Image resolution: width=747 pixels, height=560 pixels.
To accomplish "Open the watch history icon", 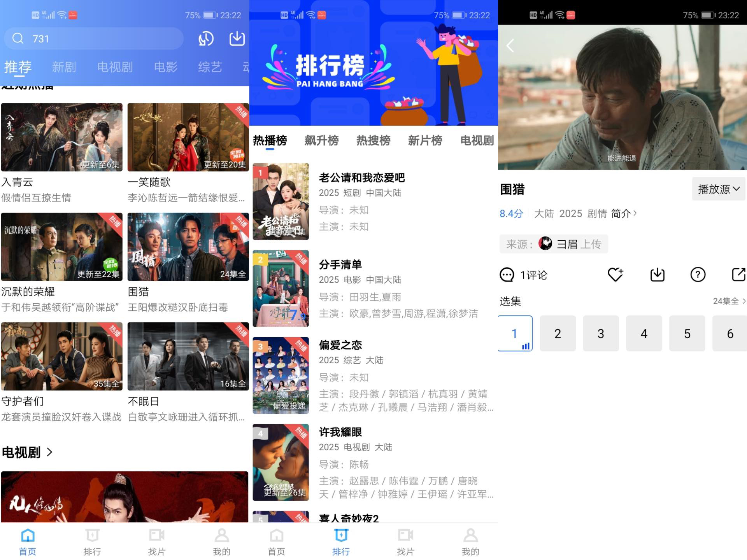I will [206, 38].
